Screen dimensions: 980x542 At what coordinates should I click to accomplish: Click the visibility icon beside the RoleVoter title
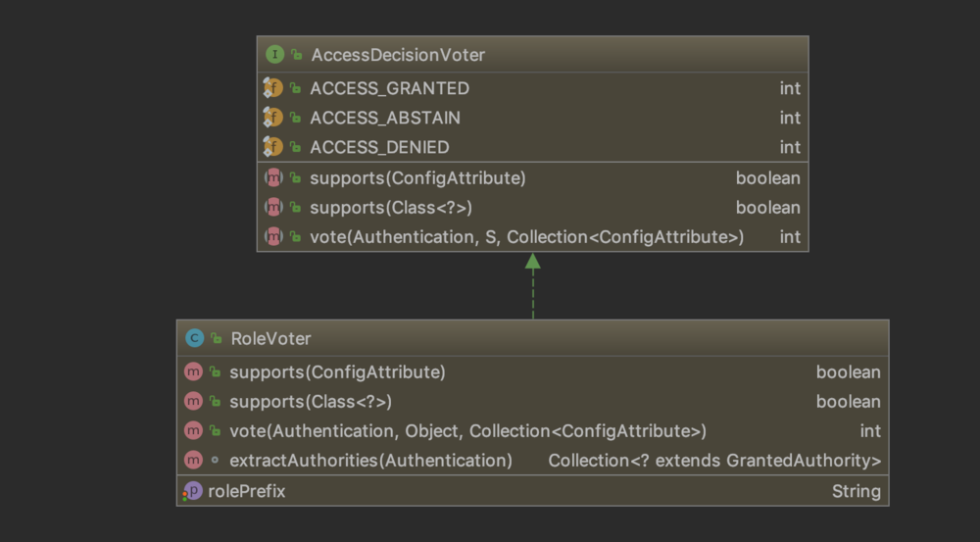click(x=216, y=338)
